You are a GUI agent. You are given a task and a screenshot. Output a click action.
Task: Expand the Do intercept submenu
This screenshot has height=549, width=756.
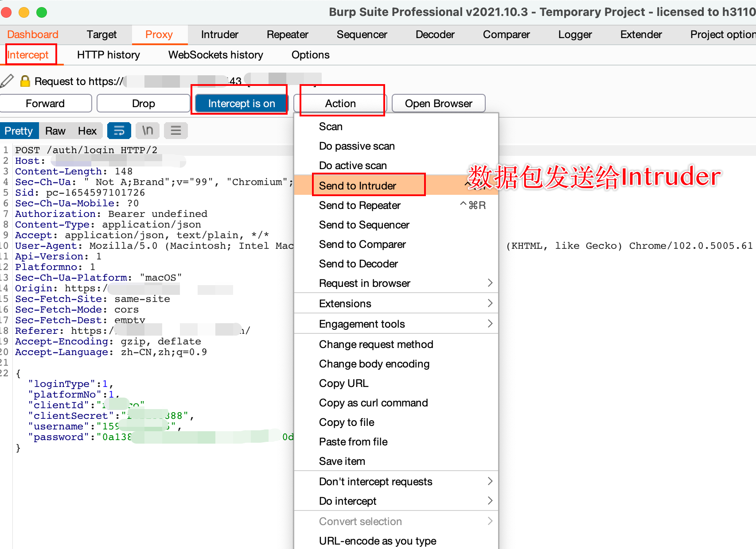(x=396, y=501)
